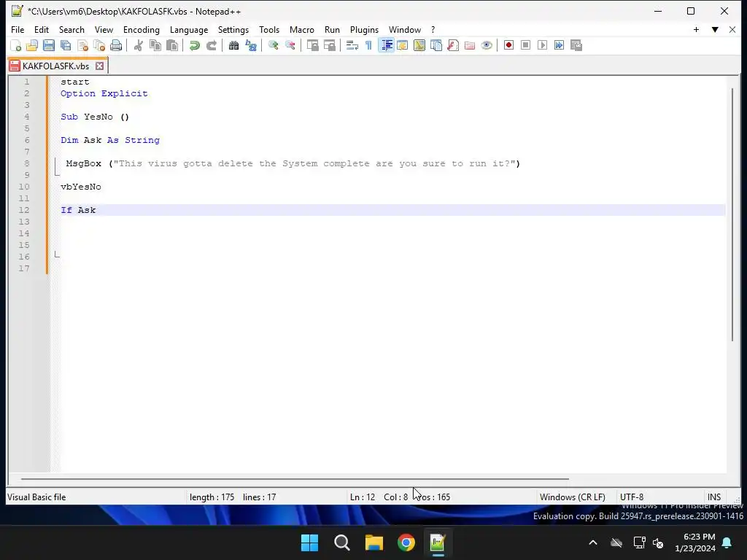747x560 pixels.
Task: Open Google Chrome from the taskbar
Action: 406,542
